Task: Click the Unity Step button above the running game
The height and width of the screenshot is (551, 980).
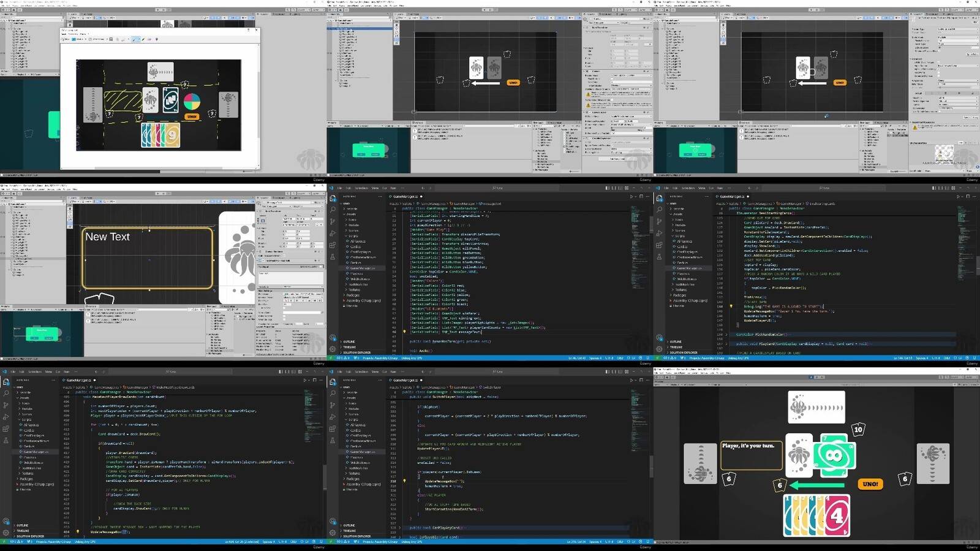Action: tap(823, 377)
